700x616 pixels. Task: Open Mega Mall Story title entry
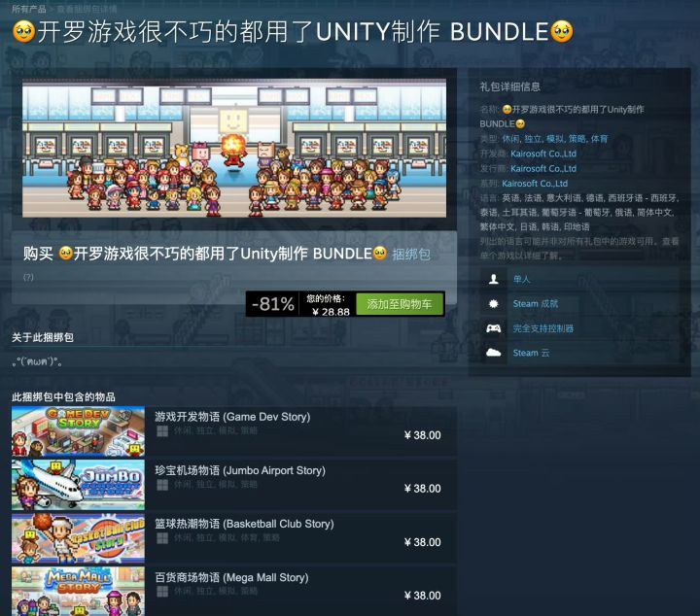pyautogui.click(x=231, y=578)
